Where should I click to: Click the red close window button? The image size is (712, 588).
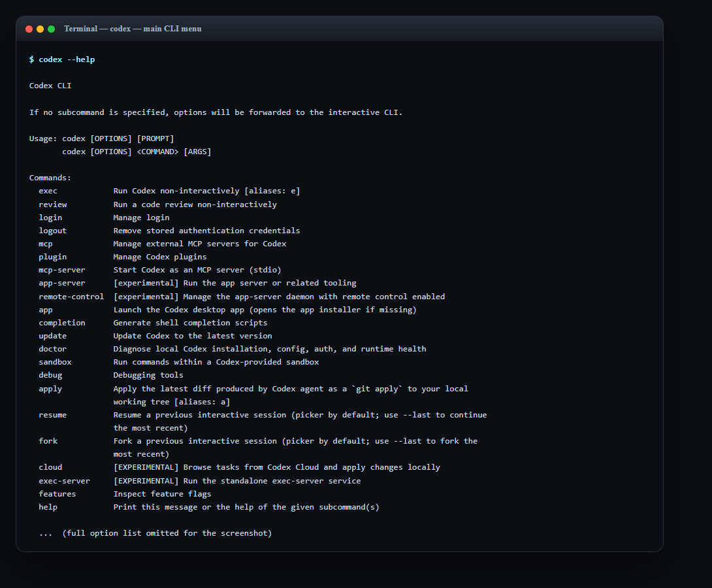pos(29,29)
